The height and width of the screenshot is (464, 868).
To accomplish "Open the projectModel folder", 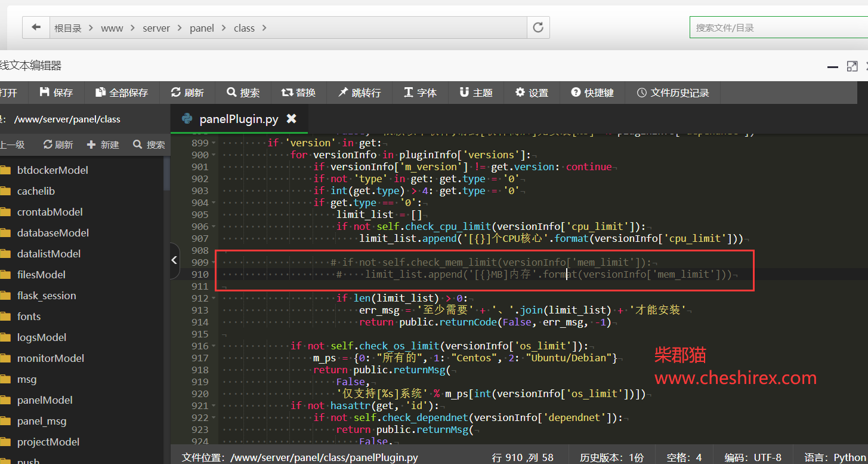I will (48, 442).
